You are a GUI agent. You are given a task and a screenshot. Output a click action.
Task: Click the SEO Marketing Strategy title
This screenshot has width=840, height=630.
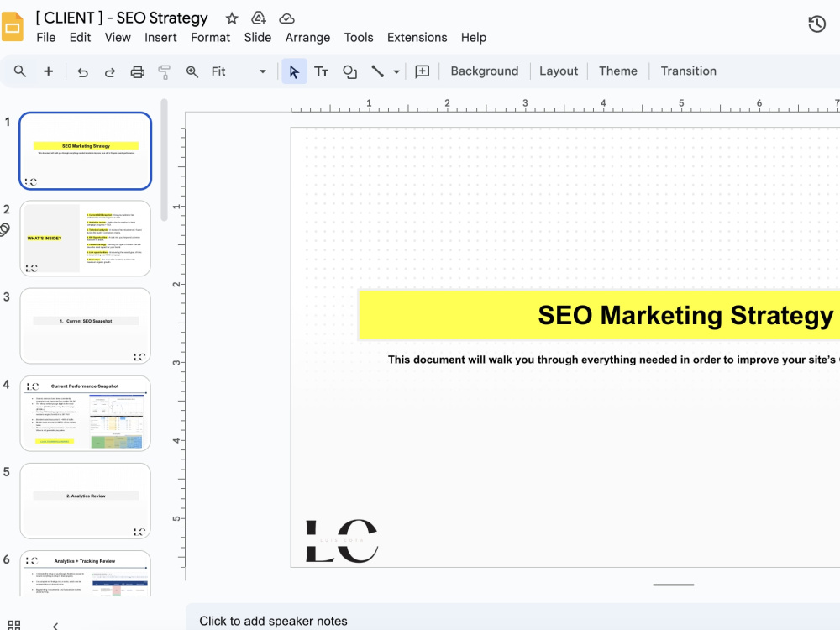tap(685, 315)
